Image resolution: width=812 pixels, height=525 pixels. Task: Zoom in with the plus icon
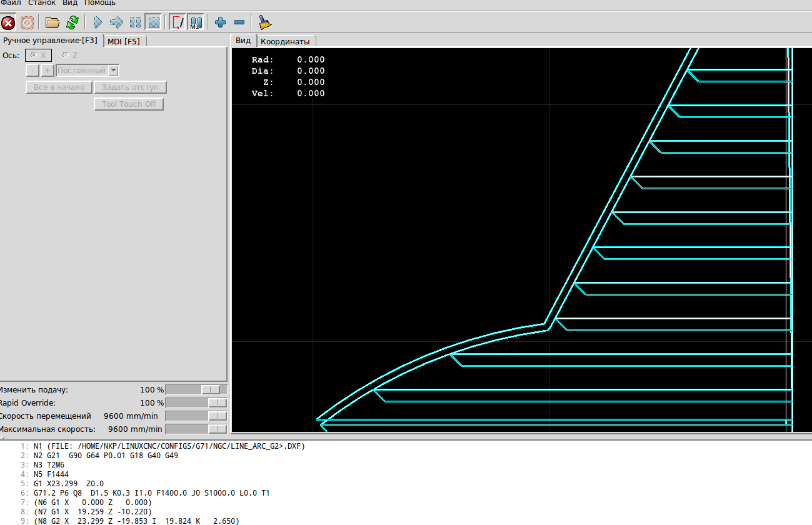[220, 22]
